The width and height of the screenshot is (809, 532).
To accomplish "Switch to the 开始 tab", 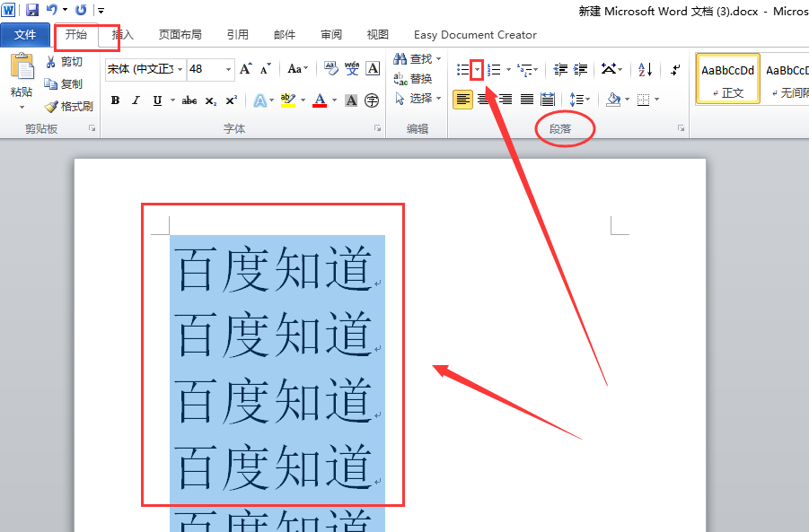I will point(75,34).
